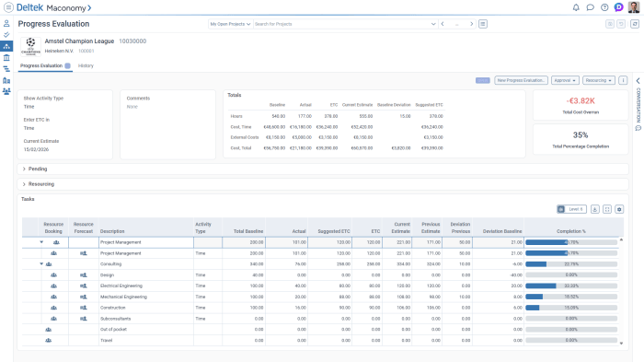Image resolution: width=644 pixels, height=362 pixels.
Task: Click the Completion bar of Electrical Engineering row
Action: tap(571, 286)
